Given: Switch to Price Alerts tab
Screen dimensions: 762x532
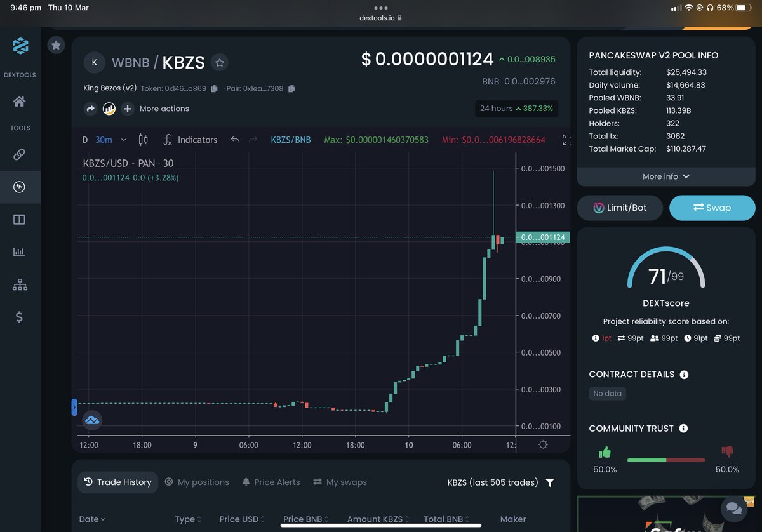Looking at the screenshot, I should click(x=271, y=482).
